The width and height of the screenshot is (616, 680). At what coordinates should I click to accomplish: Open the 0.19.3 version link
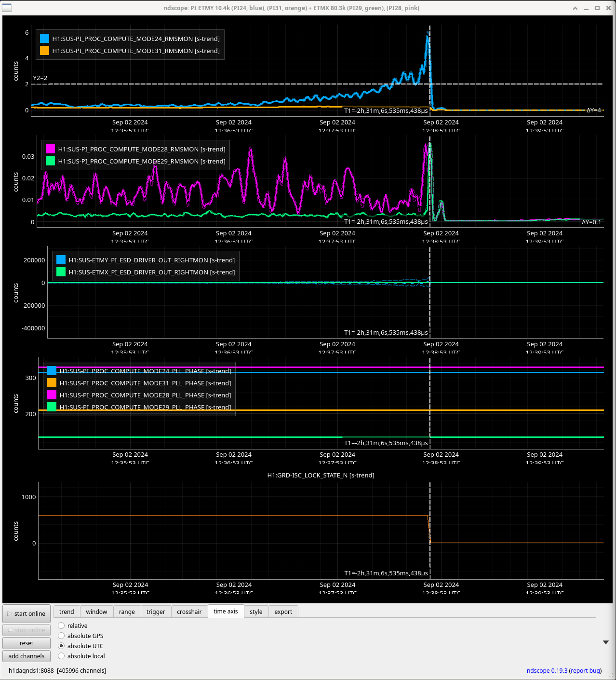[x=559, y=670]
